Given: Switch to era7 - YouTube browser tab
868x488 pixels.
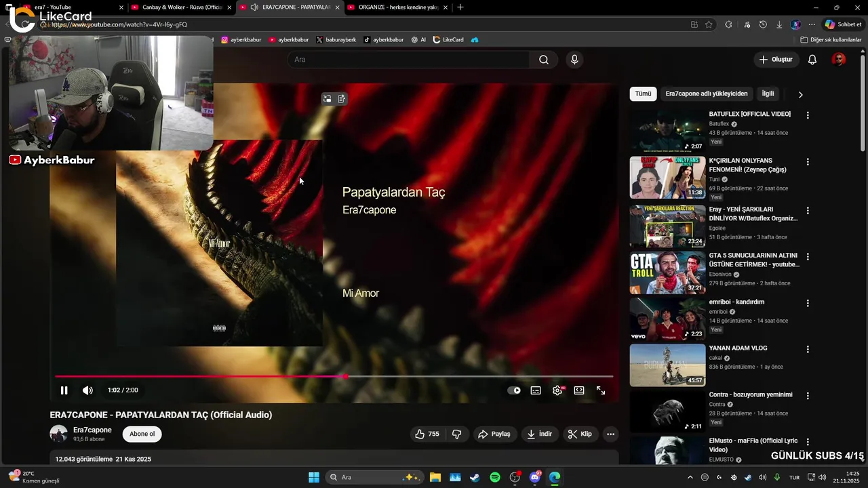Looking at the screenshot, I should (73, 7).
